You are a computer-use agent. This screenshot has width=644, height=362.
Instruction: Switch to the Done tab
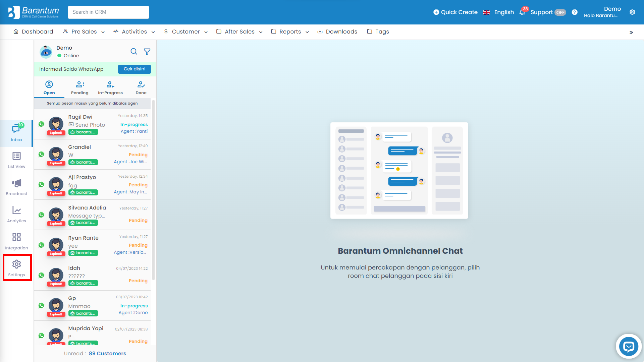[141, 88]
